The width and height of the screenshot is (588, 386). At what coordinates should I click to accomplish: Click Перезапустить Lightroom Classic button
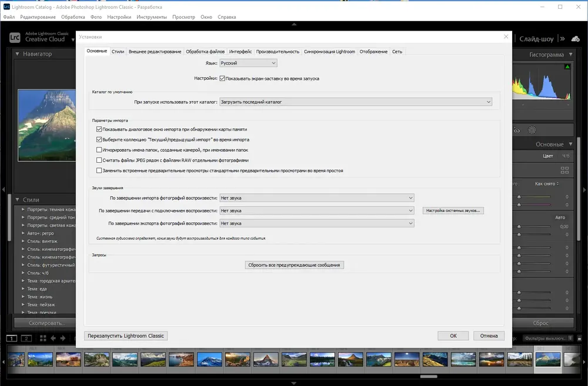(x=126, y=335)
